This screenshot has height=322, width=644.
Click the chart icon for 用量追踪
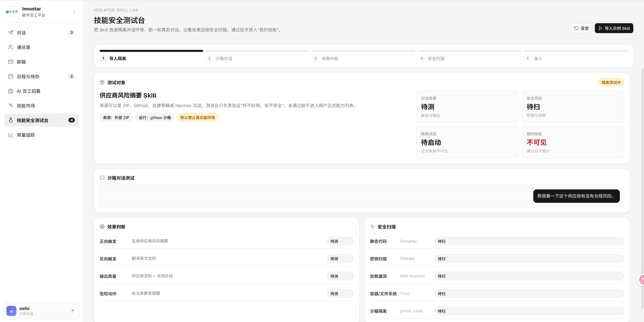(11, 135)
